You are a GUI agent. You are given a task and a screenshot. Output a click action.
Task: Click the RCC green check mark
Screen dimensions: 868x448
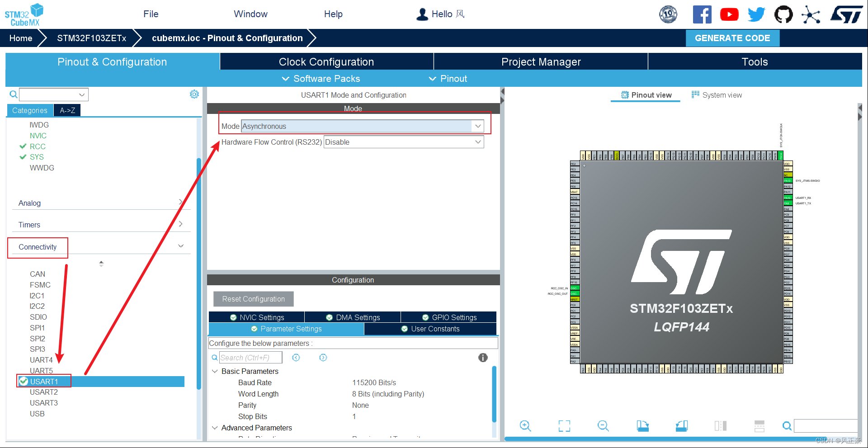[23, 146]
